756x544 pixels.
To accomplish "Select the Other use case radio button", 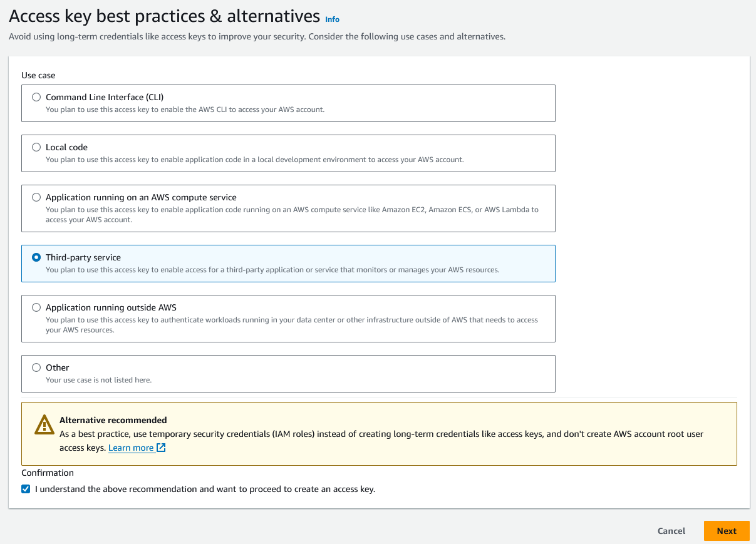I will tap(36, 367).
